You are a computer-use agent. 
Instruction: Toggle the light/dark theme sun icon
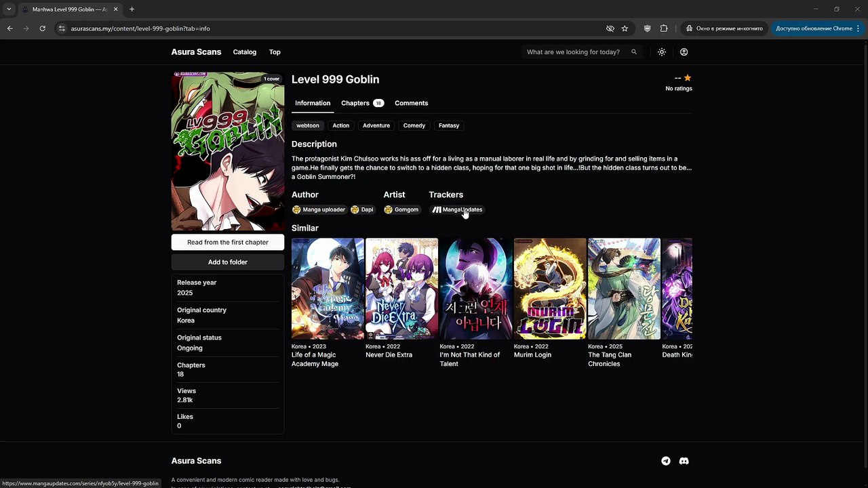click(662, 52)
